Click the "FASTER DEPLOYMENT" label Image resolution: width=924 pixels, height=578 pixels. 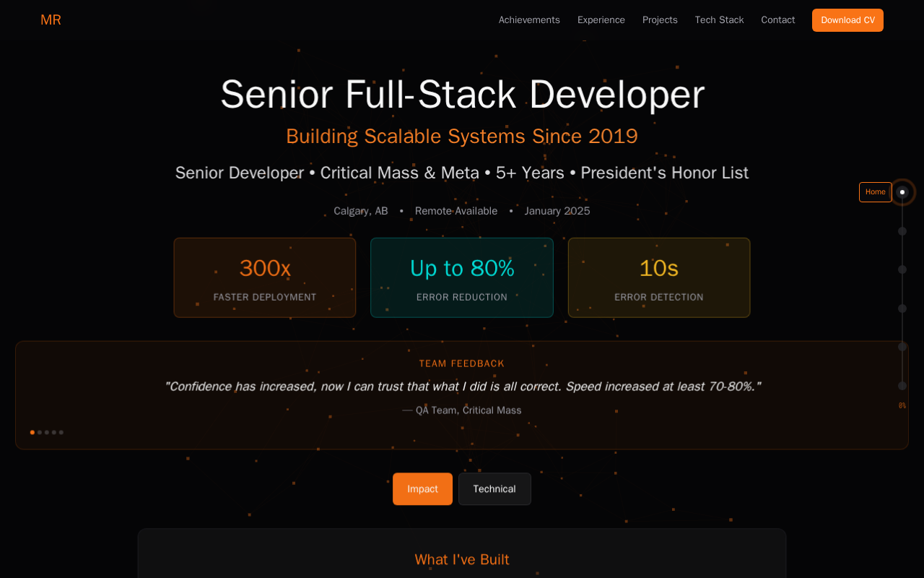(x=265, y=297)
